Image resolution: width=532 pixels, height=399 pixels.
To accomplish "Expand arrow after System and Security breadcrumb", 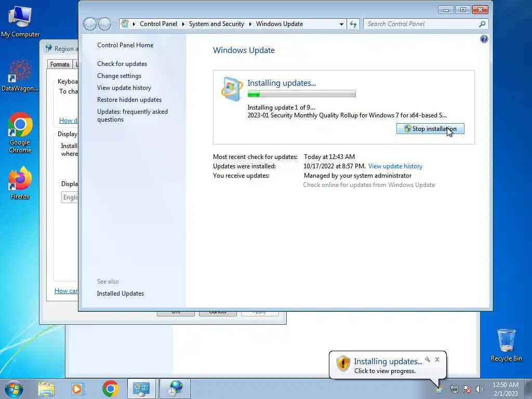I will click(250, 24).
